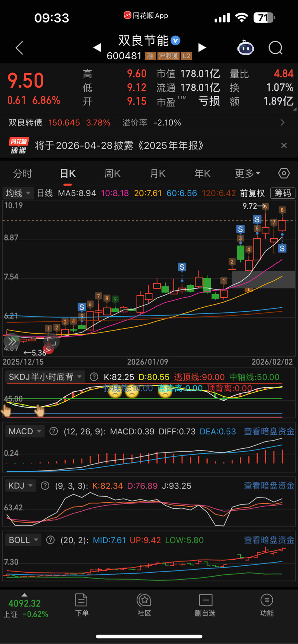Tap the 换 1.07% turnover value
The image size is (298, 644).
pyautogui.click(x=280, y=88)
